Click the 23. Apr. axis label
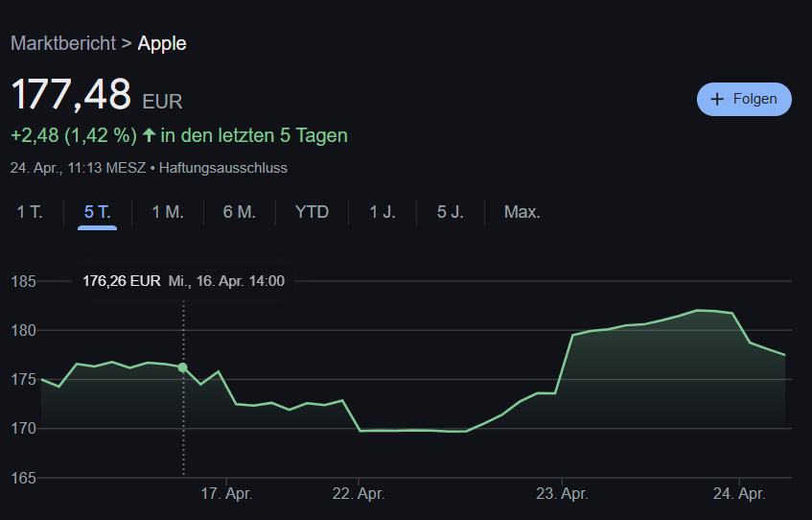 tap(562, 493)
